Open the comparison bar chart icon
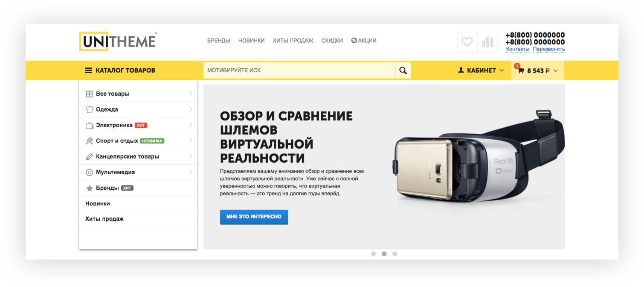 point(487,42)
